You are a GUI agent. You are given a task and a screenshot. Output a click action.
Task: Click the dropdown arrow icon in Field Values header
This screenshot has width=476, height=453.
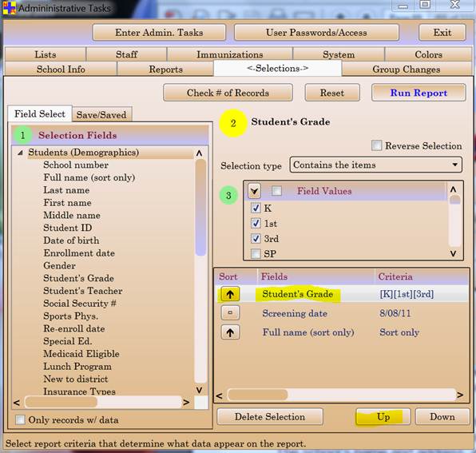(255, 191)
